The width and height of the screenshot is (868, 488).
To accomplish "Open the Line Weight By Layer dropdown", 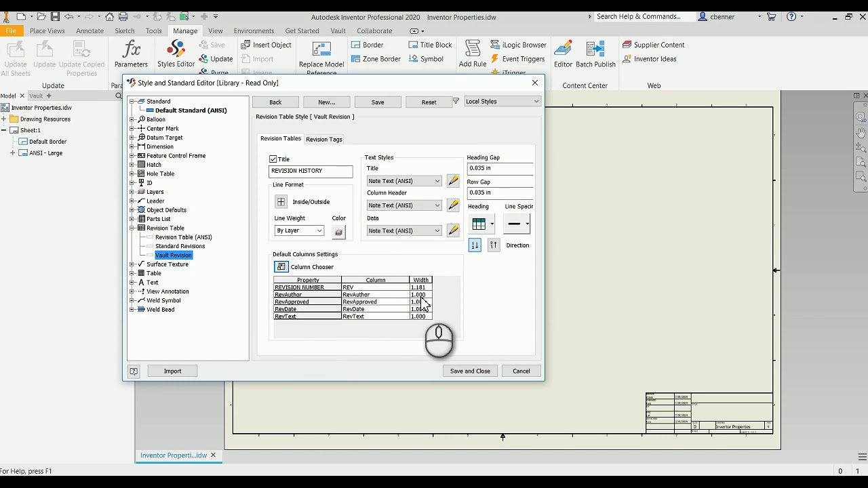I will tap(299, 230).
